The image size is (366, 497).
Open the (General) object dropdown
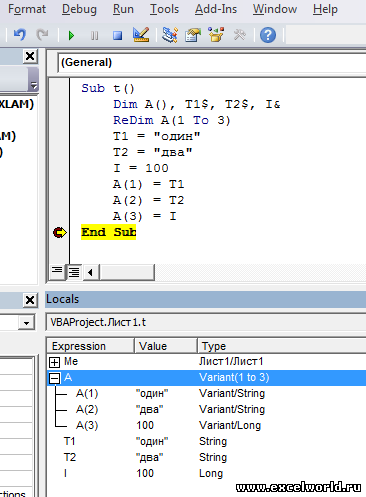213,62
